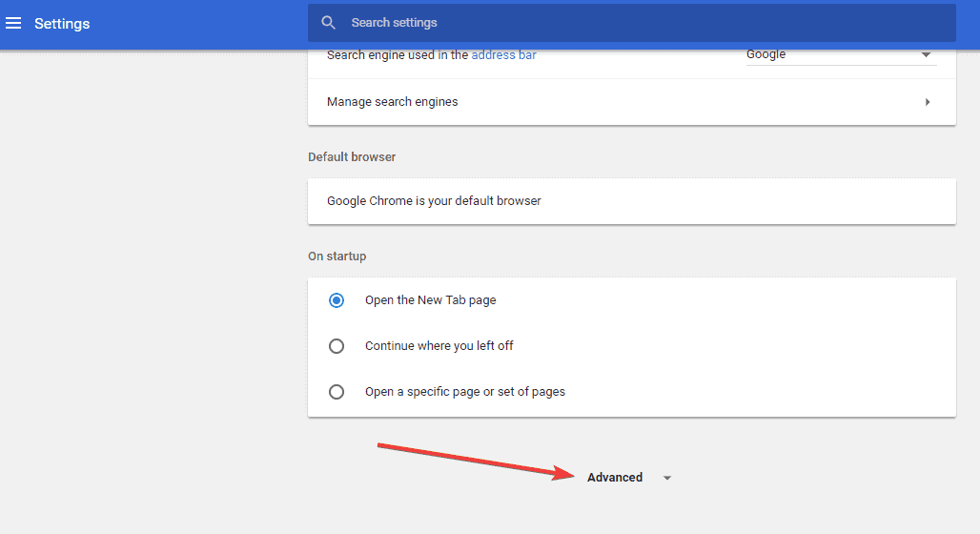Select the Continue where you left off radio button
Screen dimensions: 980x534
337,346
